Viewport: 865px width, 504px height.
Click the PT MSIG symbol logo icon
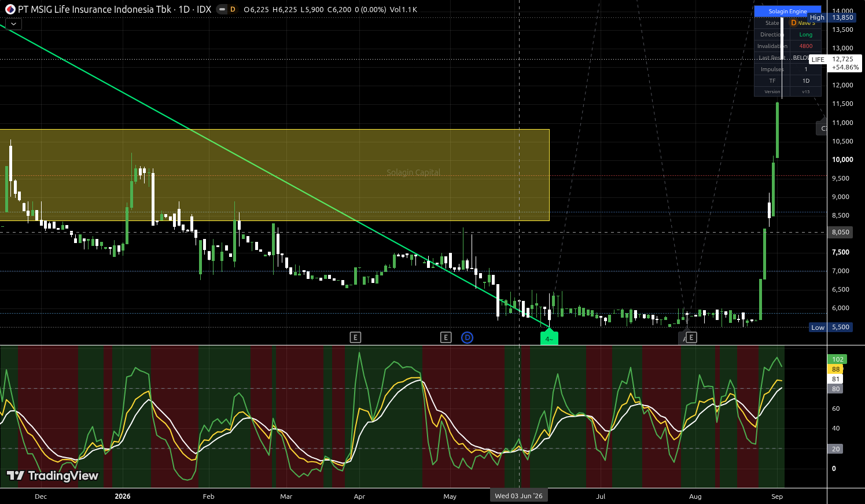pyautogui.click(x=10, y=9)
